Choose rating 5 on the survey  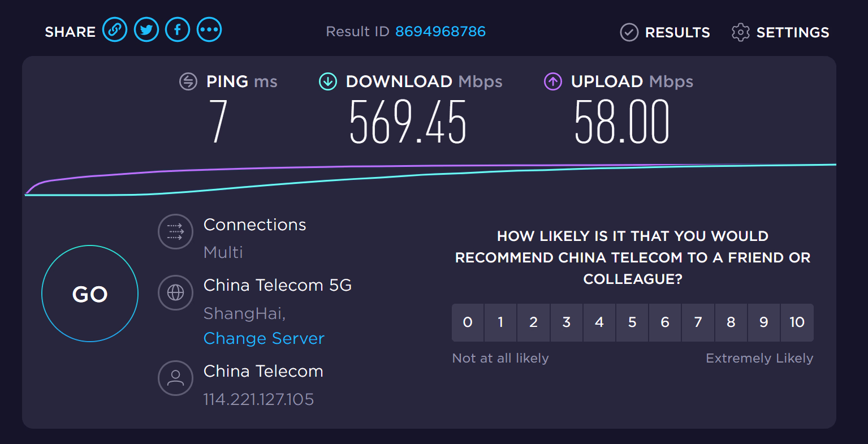tap(632, 322)
